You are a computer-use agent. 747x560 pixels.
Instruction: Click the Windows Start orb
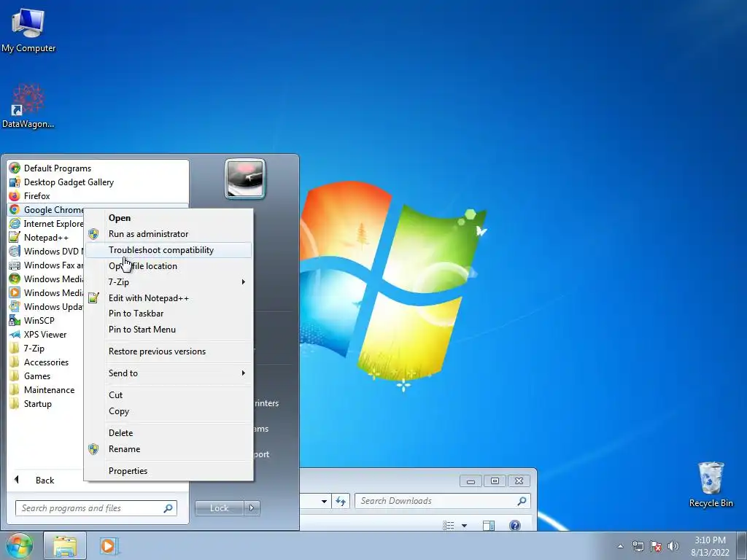(x=19, y=545)
